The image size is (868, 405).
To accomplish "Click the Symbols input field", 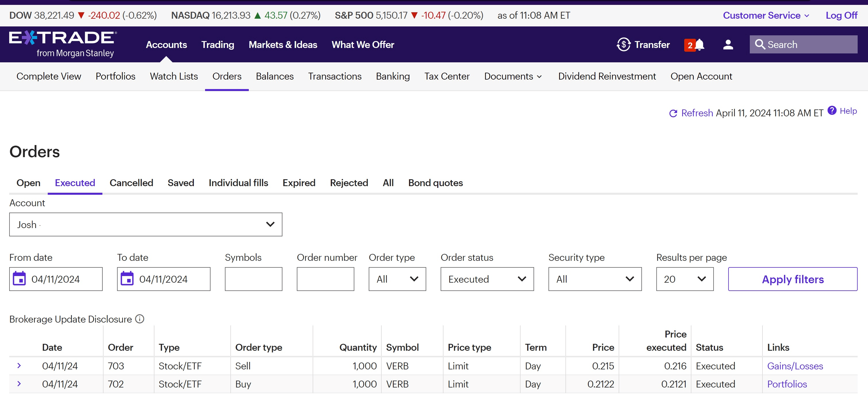I will 253,279.
